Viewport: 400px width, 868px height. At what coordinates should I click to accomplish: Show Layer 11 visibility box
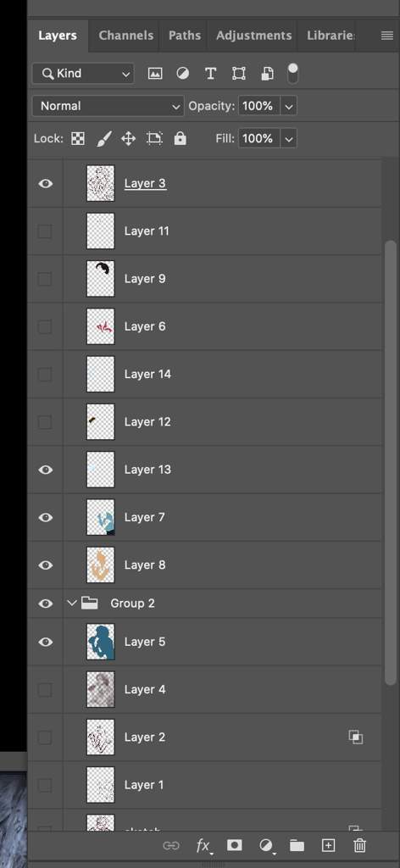[x=45, y=231]
